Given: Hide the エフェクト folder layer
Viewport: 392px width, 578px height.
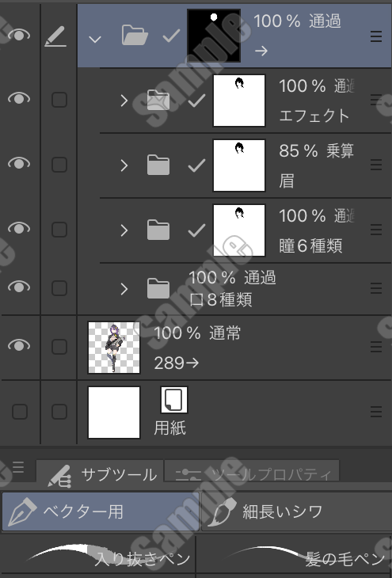Looking at the screenshot, I should (x=19, y=98).
